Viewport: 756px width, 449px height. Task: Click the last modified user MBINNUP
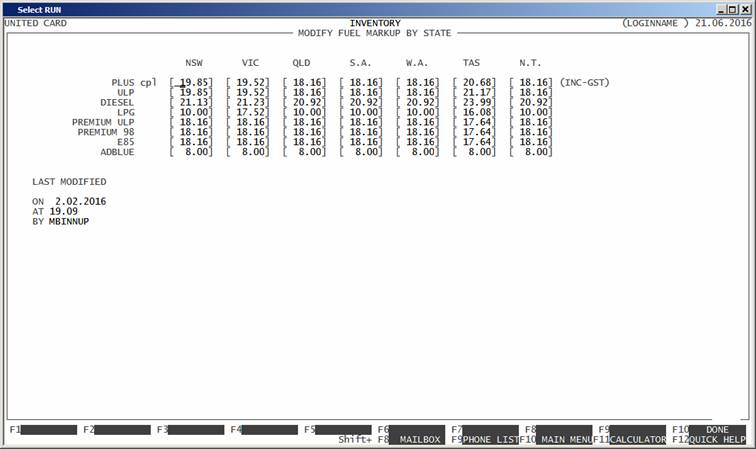pyautogui.click(x=69, y=221)
